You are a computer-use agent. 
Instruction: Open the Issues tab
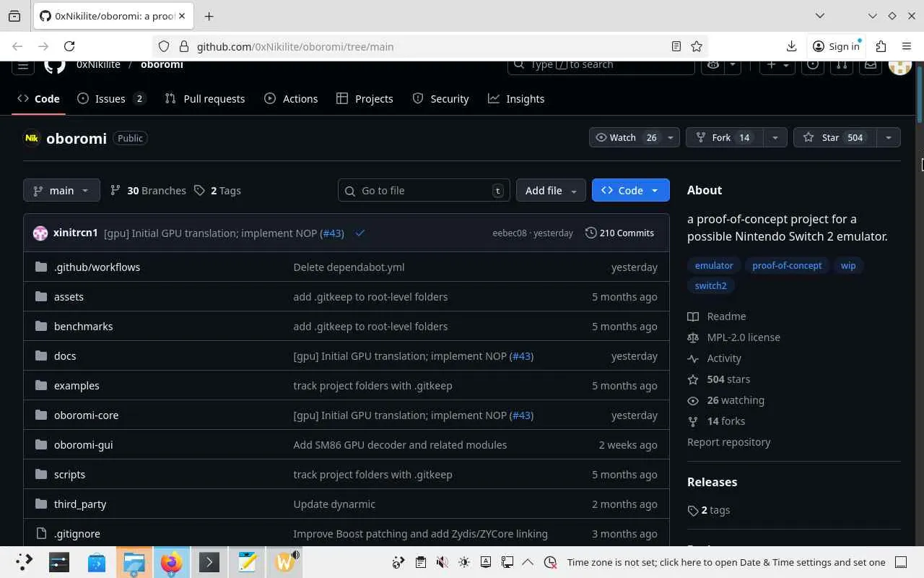(112, 99)
